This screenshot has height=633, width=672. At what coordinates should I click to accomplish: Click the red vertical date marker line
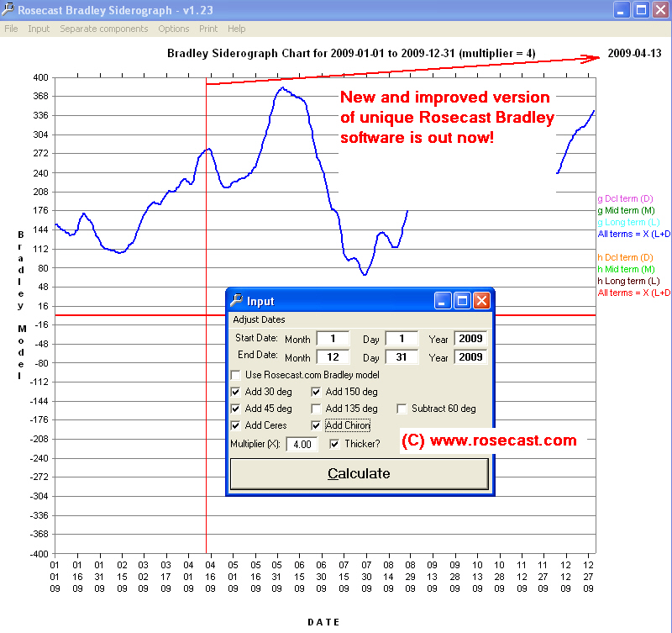[x=206, y=315]
